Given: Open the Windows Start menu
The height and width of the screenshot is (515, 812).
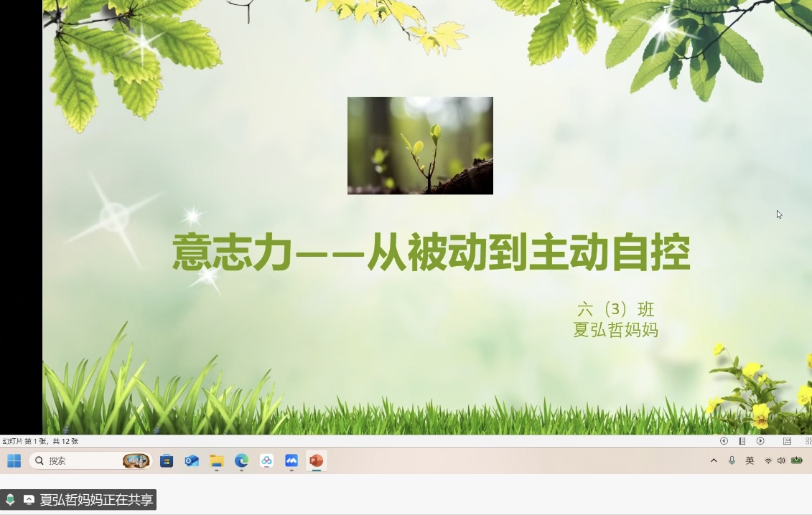Looking at the screenshot, I should [x=14, y=460].
